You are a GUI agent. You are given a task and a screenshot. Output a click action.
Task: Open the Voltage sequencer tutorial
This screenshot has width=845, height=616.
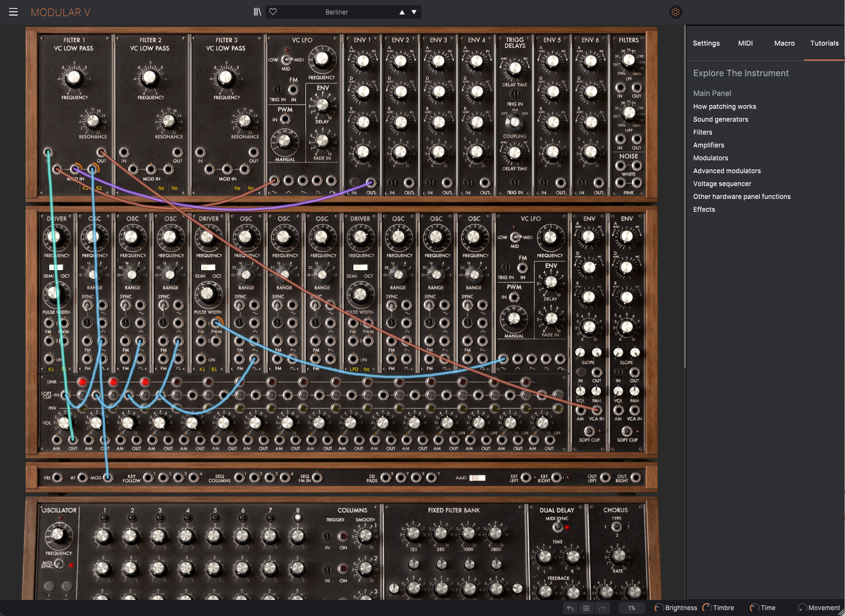pyautogui.click(x=722, y=184)
